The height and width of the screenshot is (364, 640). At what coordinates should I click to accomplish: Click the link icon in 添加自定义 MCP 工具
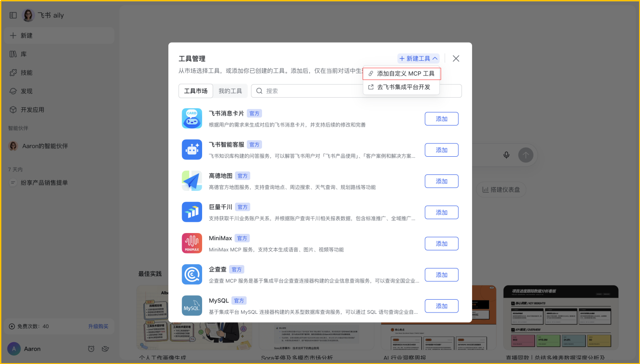click(x=371, y=74)
